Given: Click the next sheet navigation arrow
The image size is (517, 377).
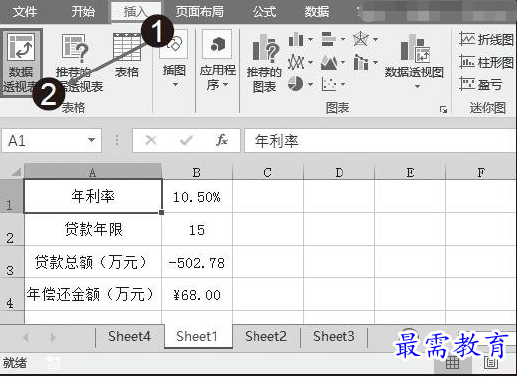Looking at the screenshot, I should [x=53, y=337].
